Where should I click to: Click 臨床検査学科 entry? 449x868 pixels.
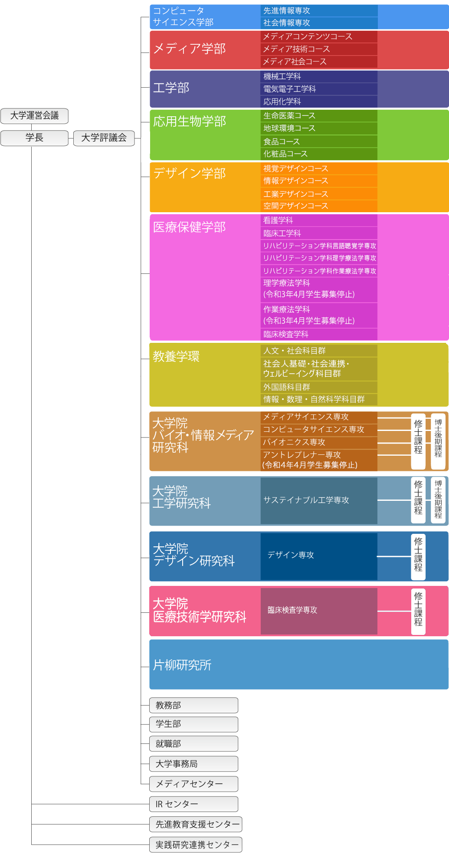(x=319, y=334)
